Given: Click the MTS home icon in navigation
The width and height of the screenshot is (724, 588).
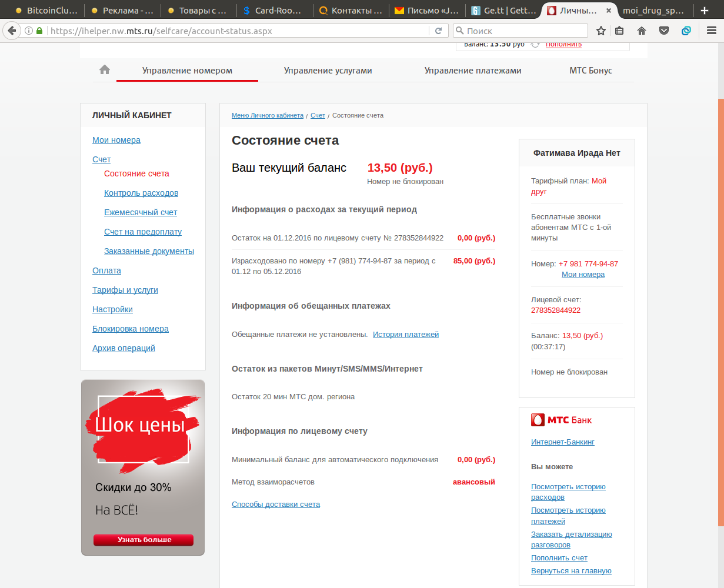Looking at the screenshot, I should (105, 70).
